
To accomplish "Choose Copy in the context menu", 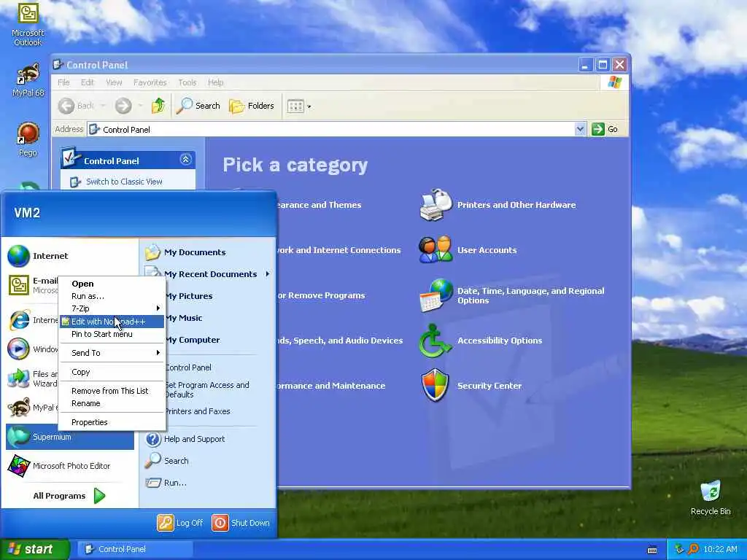I will [x=112, y=372].
